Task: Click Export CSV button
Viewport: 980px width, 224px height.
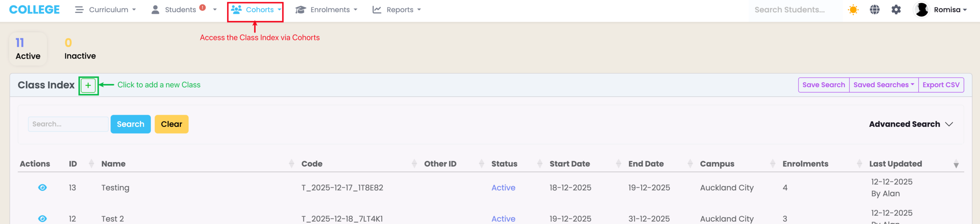Action: (941, 85)
